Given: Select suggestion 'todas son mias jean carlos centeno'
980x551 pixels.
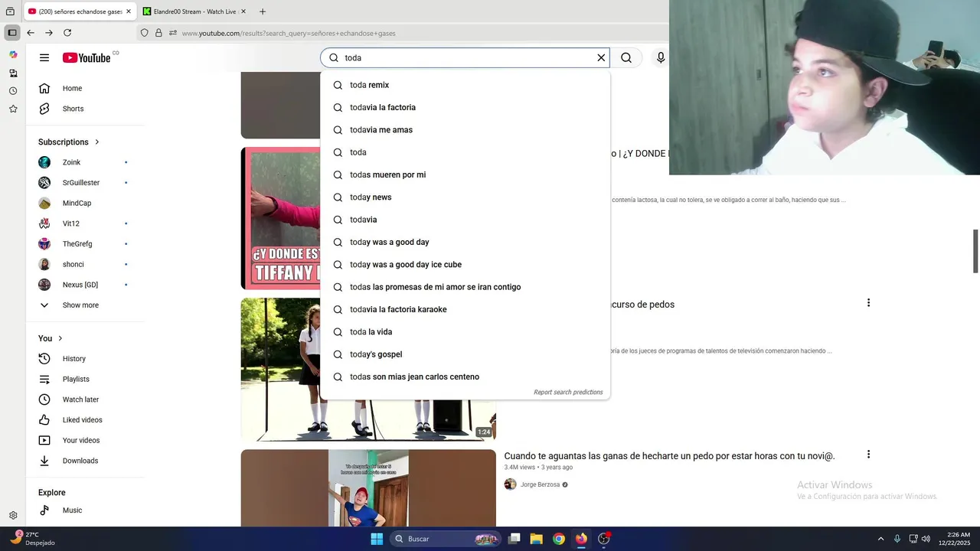Looking at the screenshot, I should point(465,377).
